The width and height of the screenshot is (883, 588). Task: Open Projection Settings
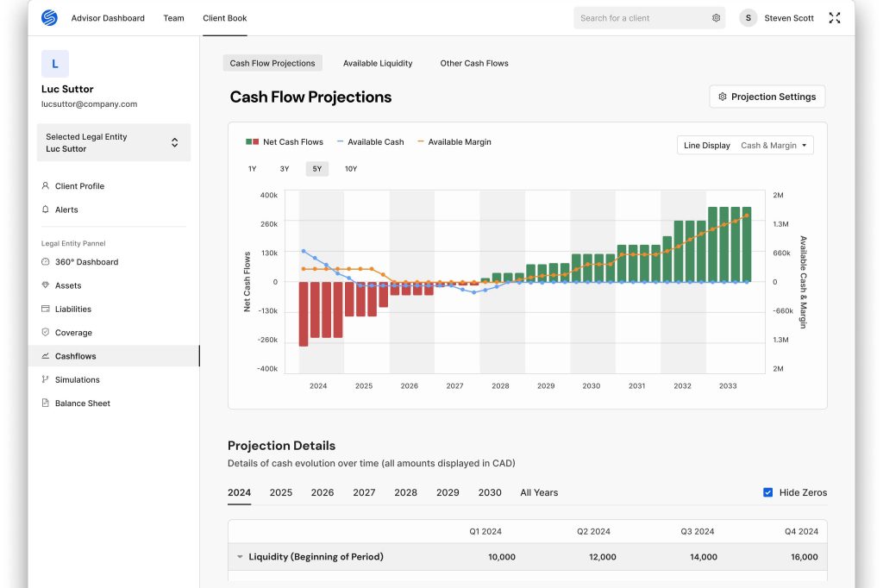coord(767,97)
